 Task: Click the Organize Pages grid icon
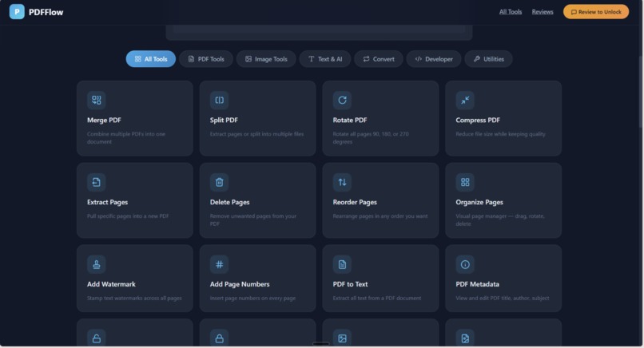pos(465,182)
